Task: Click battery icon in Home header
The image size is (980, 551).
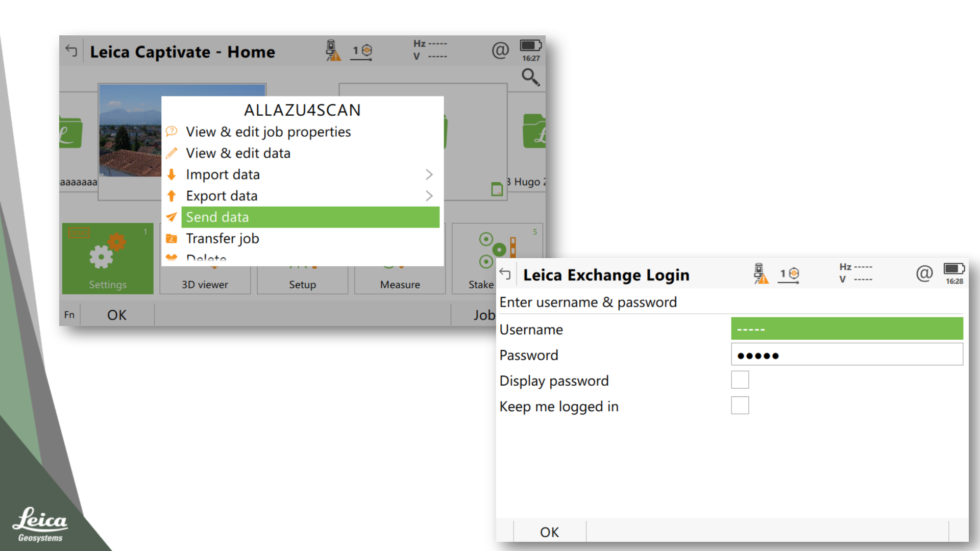Action: coord(530,45)
